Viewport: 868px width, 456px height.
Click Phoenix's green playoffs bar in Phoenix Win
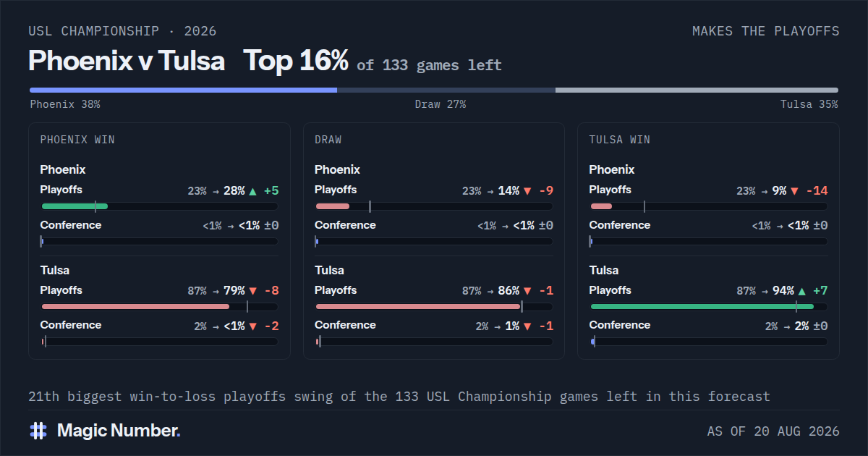pyautogui.click(x=75, y=206)
